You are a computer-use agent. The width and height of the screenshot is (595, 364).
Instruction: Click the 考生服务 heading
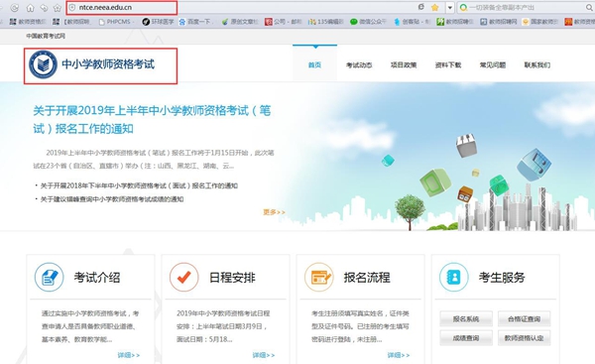(x=502, y=278)
